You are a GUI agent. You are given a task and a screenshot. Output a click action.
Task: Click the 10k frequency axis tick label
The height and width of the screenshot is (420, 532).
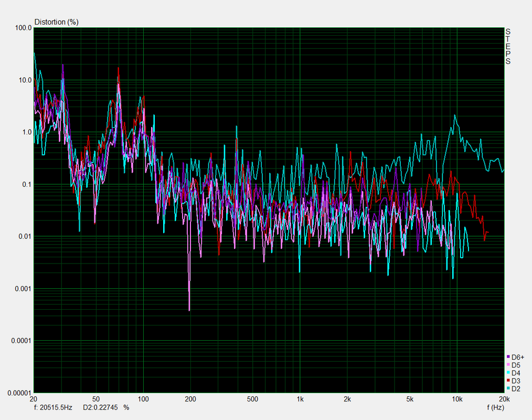coord(456,400)
